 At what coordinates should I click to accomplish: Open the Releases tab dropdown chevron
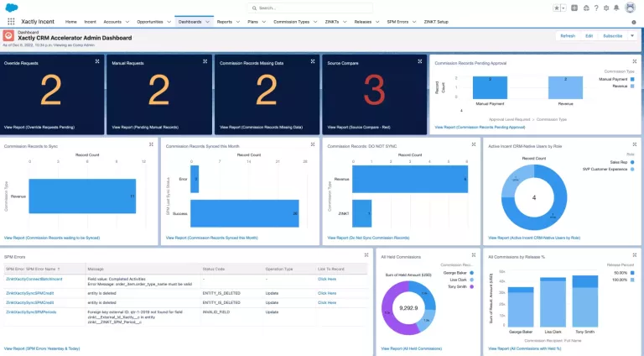point(377,22)
